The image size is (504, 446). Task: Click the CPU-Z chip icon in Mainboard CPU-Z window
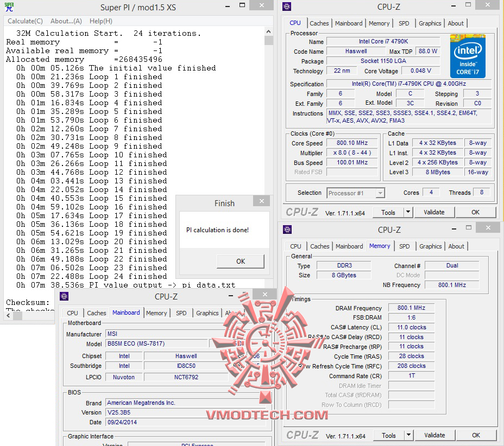click(x=64, y=296)
